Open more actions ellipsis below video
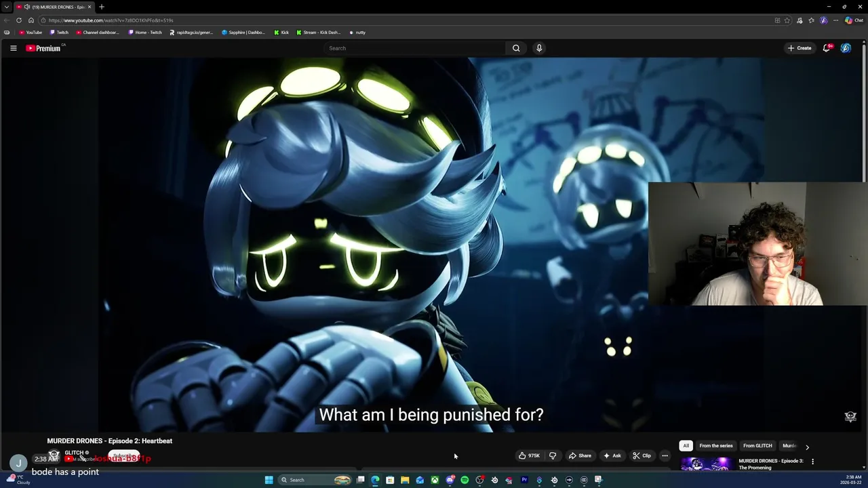The image size is (868, 488). pos(665,455)
